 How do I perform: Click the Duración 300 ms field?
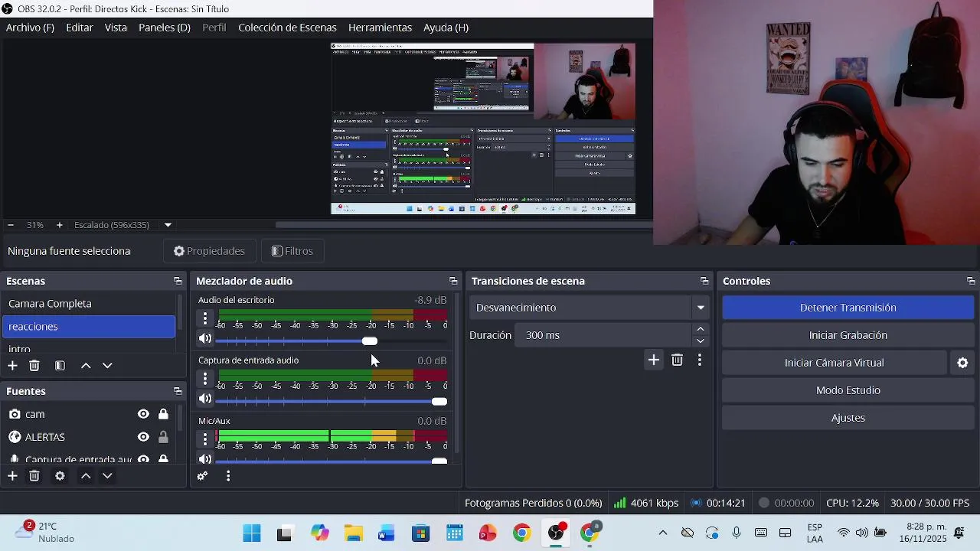[603, 335]
